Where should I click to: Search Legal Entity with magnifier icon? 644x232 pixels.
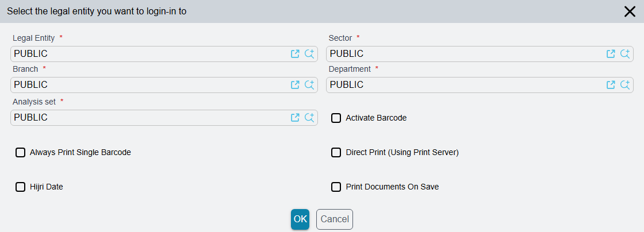click(x=309, y=54)
